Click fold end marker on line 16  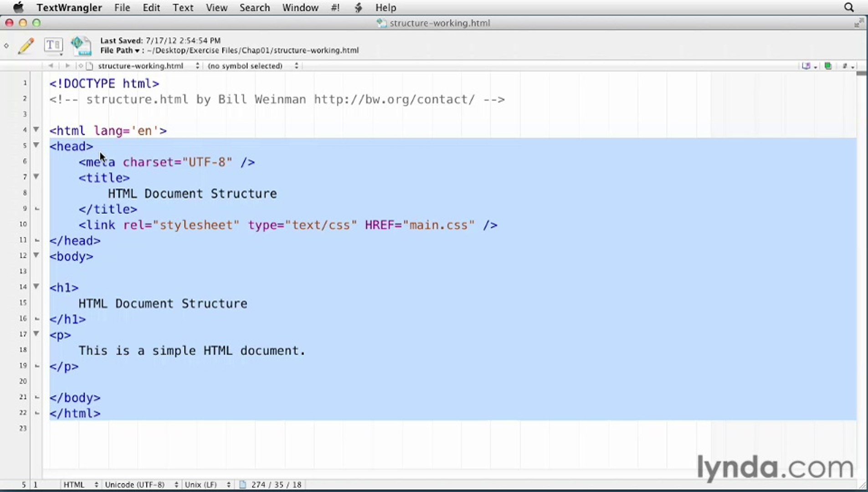tap(37, 319)
